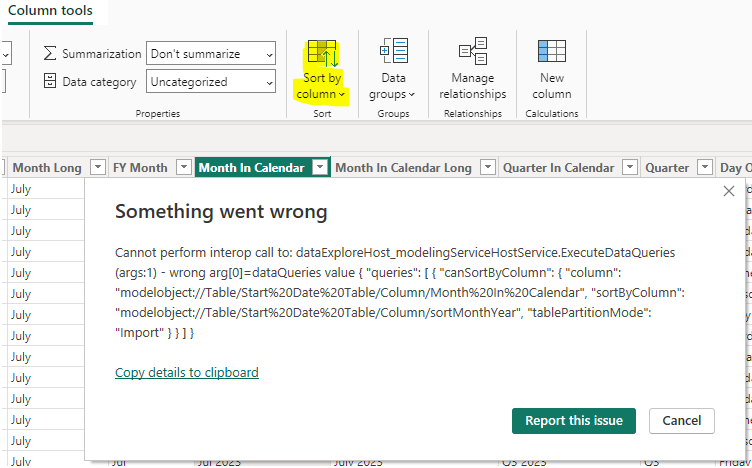
Task: Click Cancel in the error dialog
Action: pos(682,421)
